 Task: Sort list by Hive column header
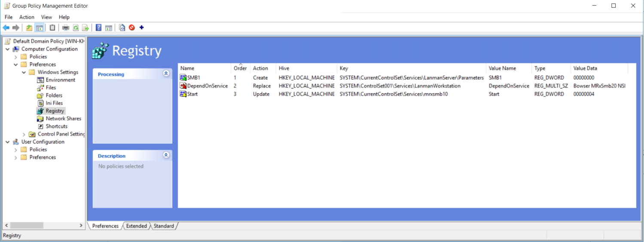(284, 68)
